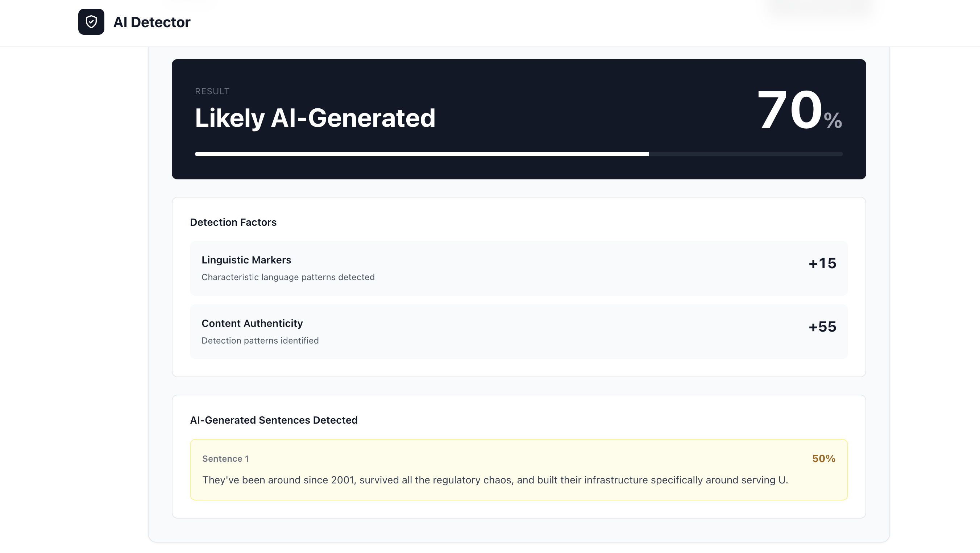Expand the Detection Factors section
Screen dimensions: 980x553
pos(233,223)
